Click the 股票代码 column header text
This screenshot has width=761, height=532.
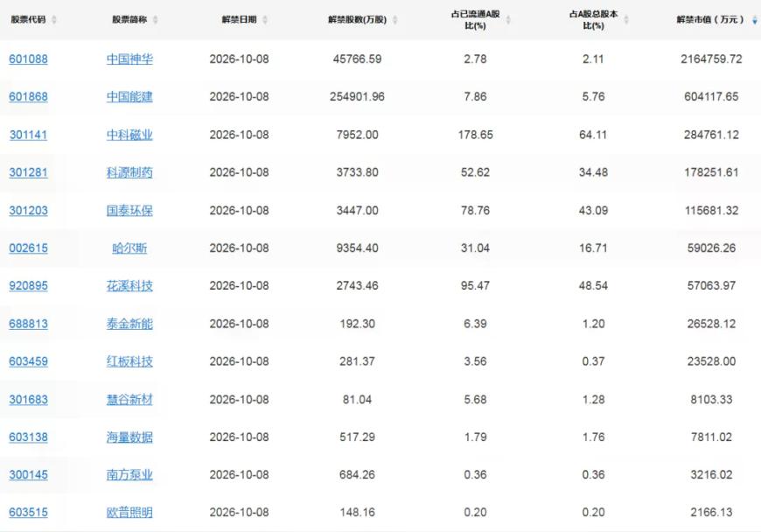tap(28, 20)
